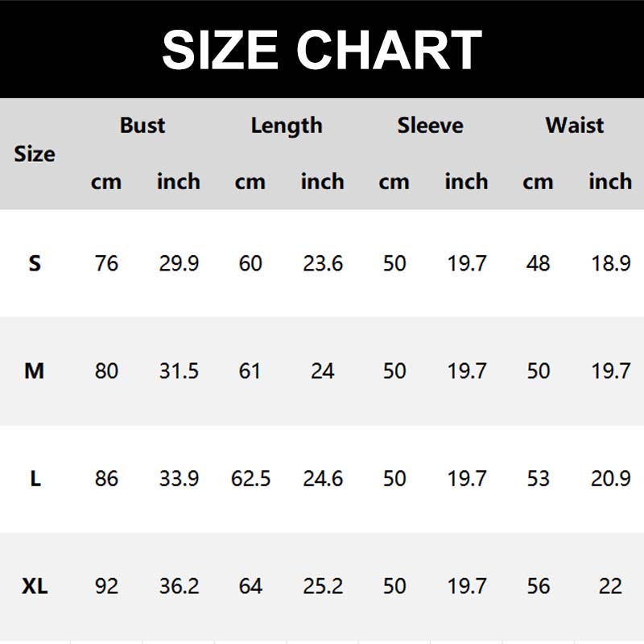Click the 31.5 inch bust value

click(179, 371)
